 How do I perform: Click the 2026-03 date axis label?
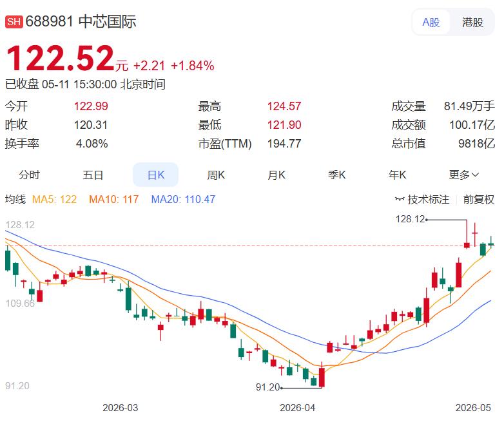[x=121, y=408]
